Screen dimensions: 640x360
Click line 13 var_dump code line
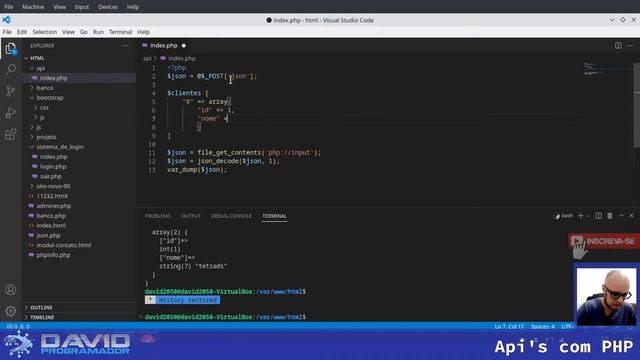point(197,169)
